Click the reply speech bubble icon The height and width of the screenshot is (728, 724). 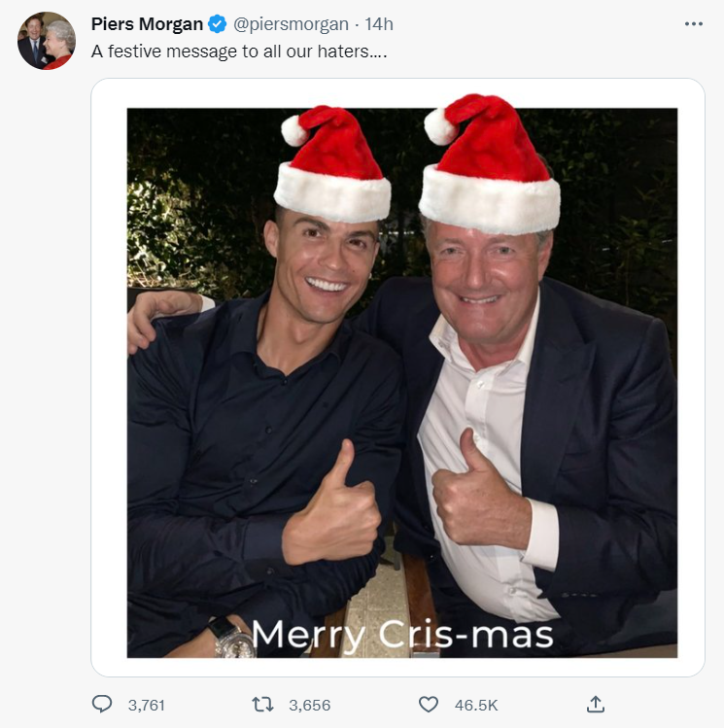(x=102, y=704)
